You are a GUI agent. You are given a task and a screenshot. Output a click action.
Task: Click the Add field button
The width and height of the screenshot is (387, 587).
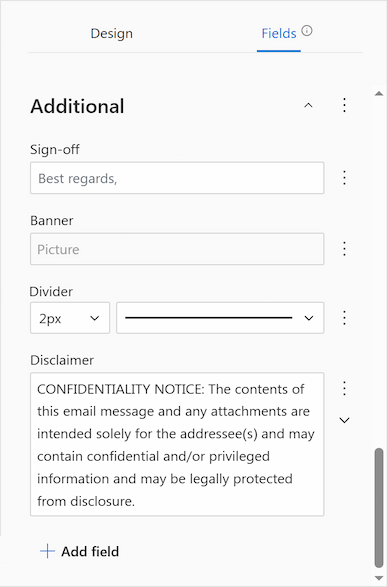[79, 551]
